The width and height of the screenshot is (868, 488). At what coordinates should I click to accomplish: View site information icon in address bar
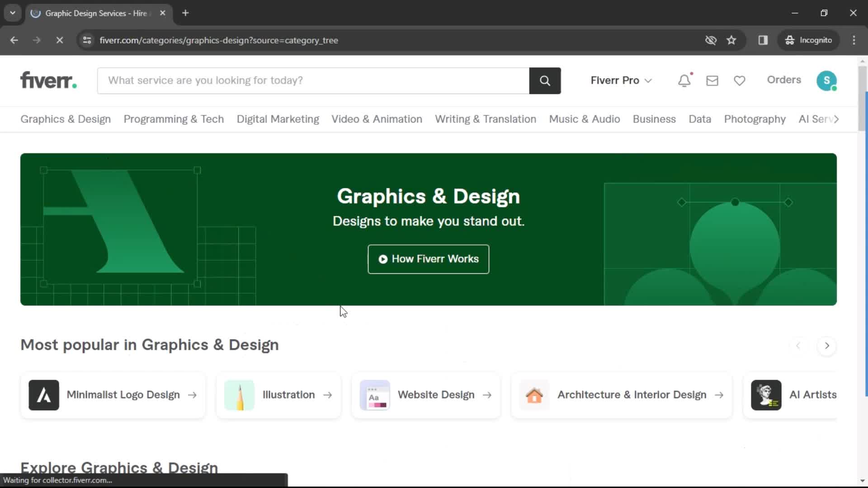click(87, 40)
